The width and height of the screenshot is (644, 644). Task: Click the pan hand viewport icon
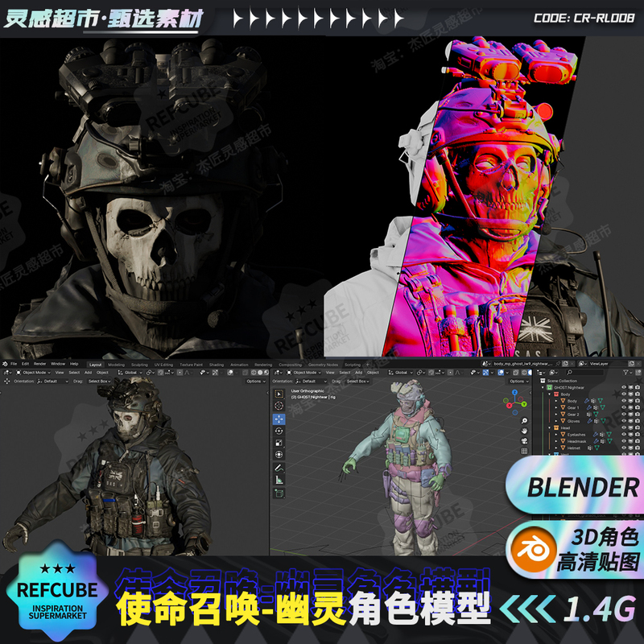524,431
